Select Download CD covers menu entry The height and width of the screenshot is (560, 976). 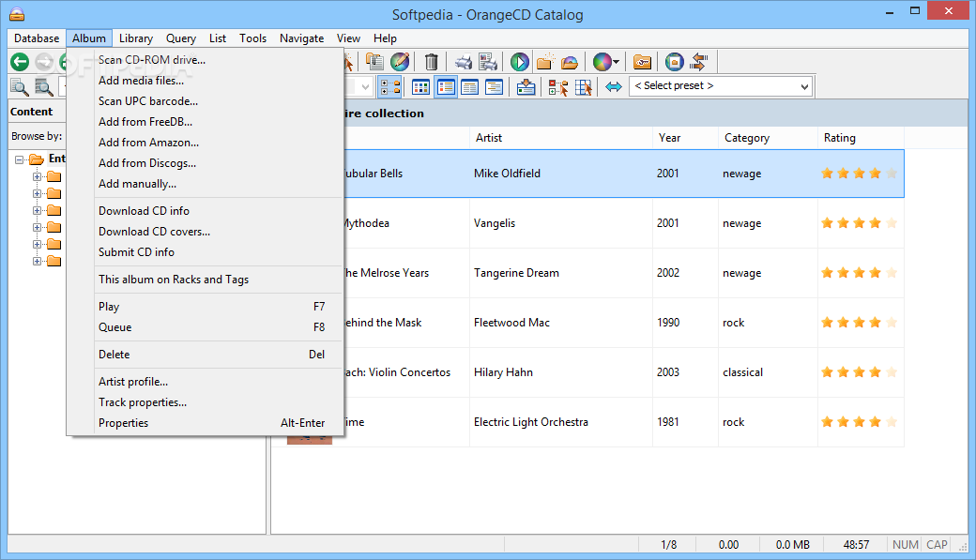point(154,232)
